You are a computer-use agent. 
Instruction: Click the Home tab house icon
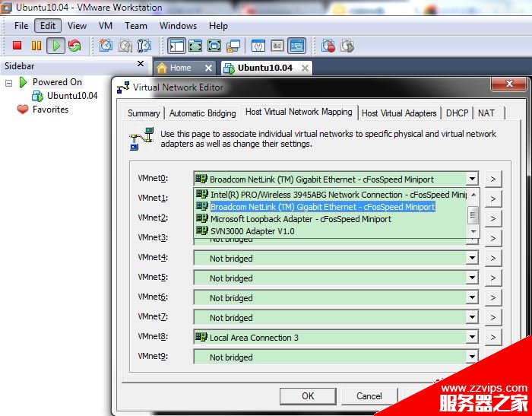click(x=162, y=68)
